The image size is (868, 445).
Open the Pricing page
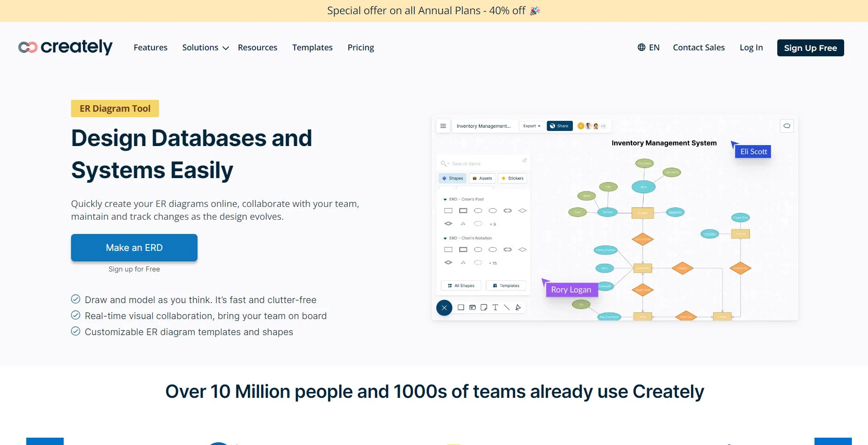tap(361, 48)
